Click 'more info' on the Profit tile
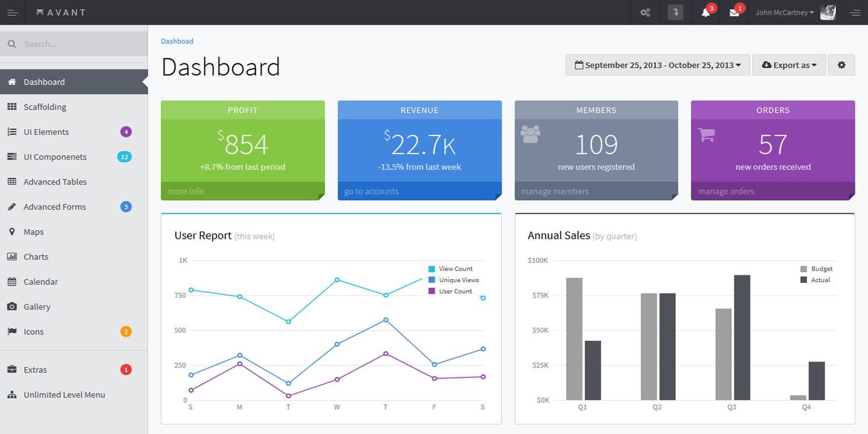Image resolution: width=868 pixels, height=434 pixels. point(186,191)
